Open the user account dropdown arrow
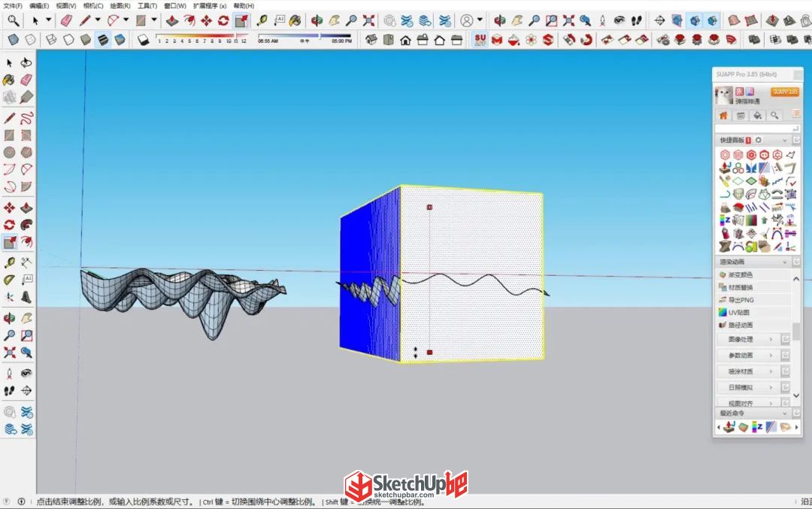812x509 pixels. 480,20
